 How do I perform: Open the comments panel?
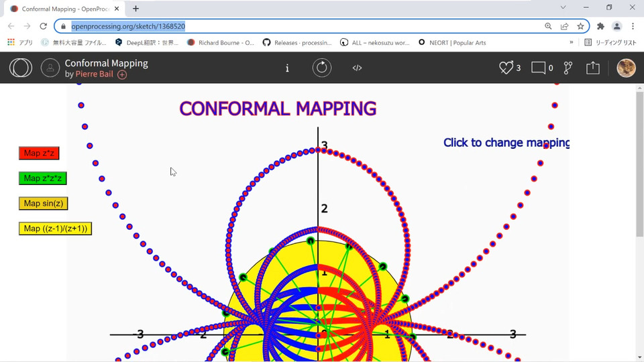coord(538,68)
